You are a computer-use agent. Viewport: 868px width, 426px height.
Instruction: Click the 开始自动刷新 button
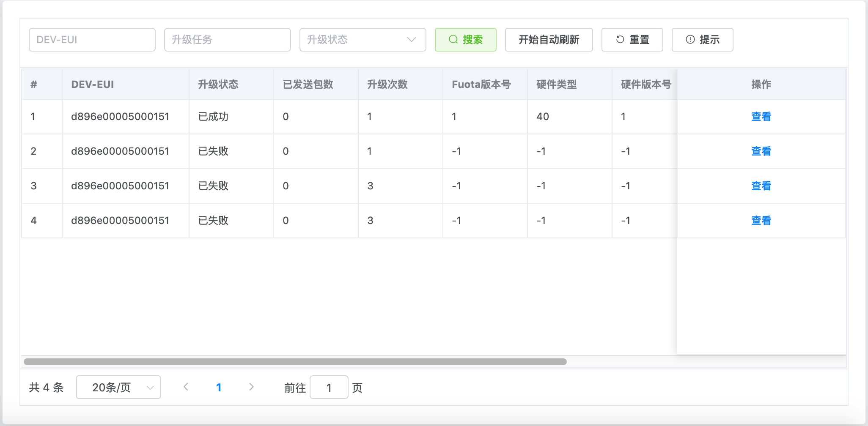pyautogui.click(x=549, y=40)
